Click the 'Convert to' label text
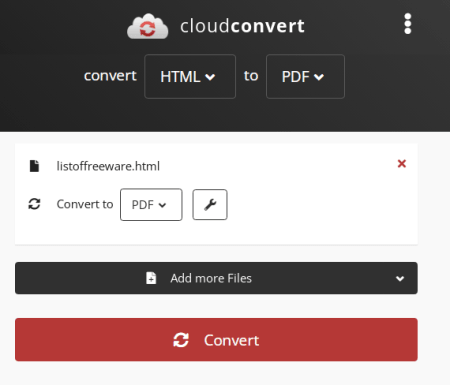The width and height of the screenshot is (450, 385). (85, 204)
